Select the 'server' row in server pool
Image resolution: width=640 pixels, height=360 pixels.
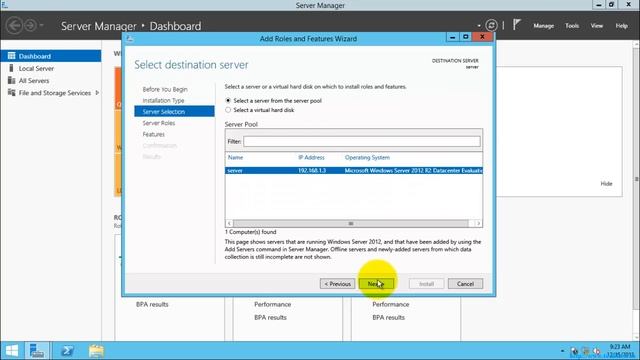[353, 170]
